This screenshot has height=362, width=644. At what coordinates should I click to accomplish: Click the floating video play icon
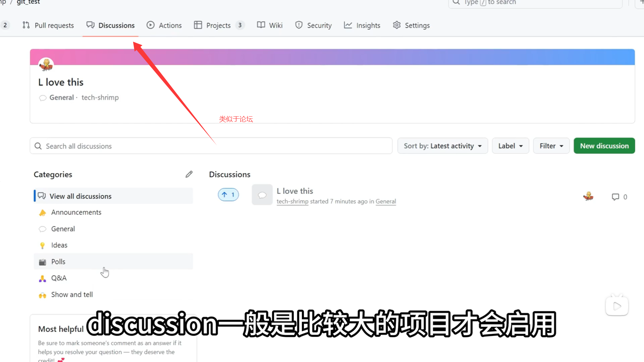point(616,306)
